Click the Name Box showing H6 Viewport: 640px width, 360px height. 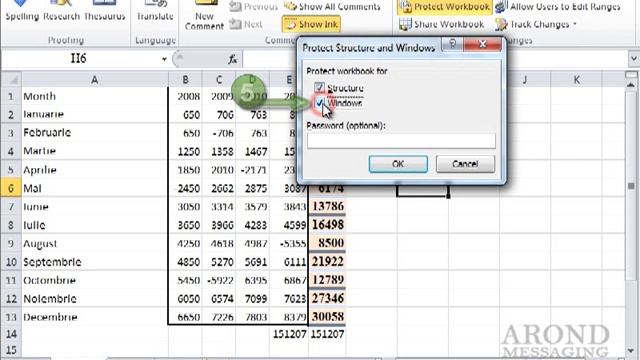coord(78,59)
